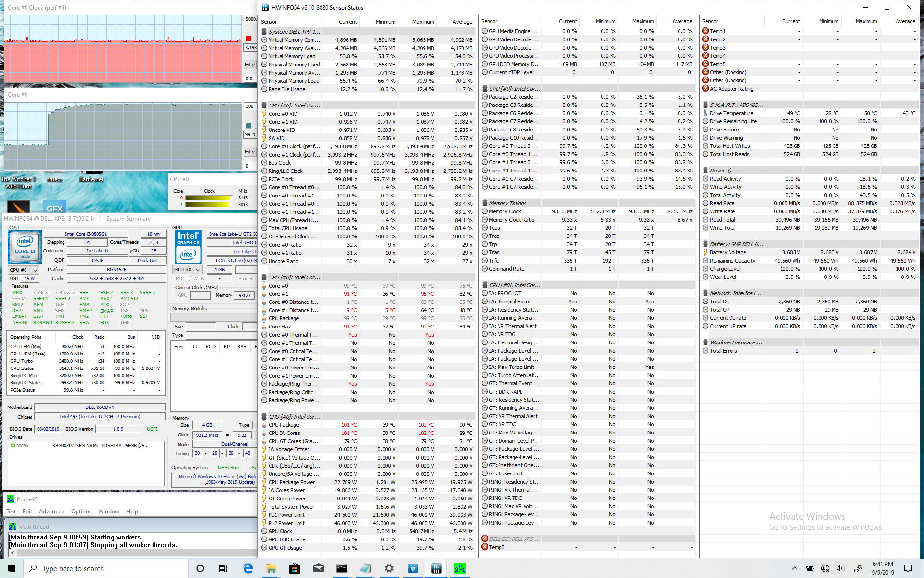Open The Witcher 3 Wild Hunt desktop shortcut

pos(18,183)
